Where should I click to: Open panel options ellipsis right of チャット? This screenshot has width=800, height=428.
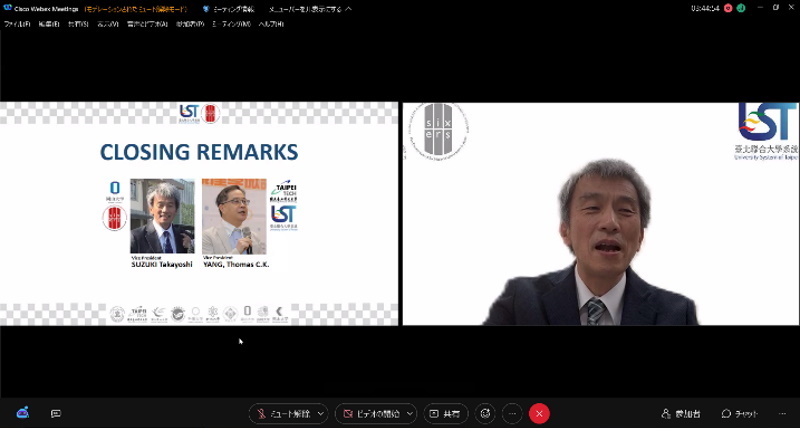tap(783, 414)
